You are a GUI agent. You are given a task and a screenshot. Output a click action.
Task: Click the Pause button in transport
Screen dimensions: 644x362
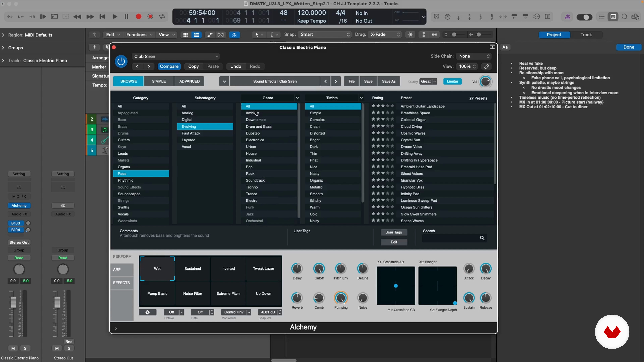[x=126, y=17]
